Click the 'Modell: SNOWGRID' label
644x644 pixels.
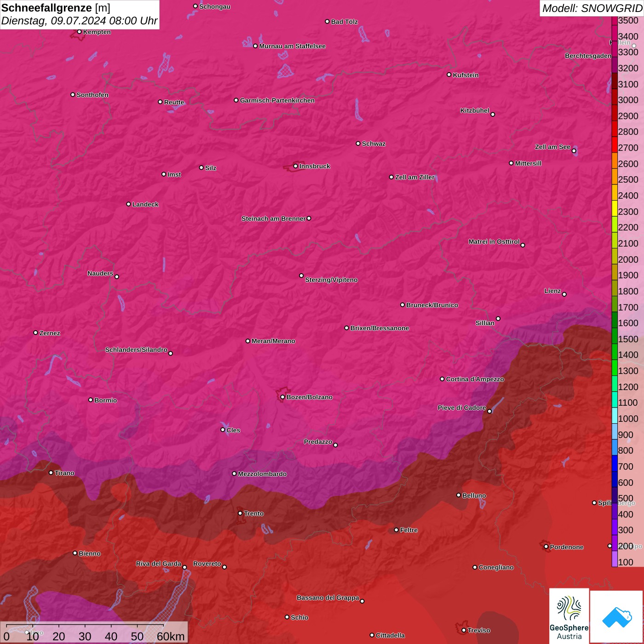coord(592,8)
